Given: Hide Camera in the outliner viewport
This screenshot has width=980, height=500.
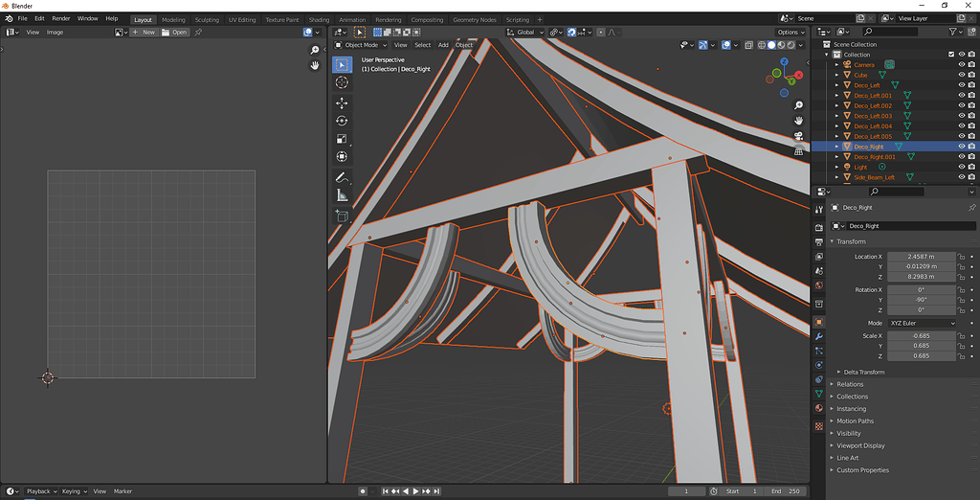Looking at the screenshot, I should point(961,64).
